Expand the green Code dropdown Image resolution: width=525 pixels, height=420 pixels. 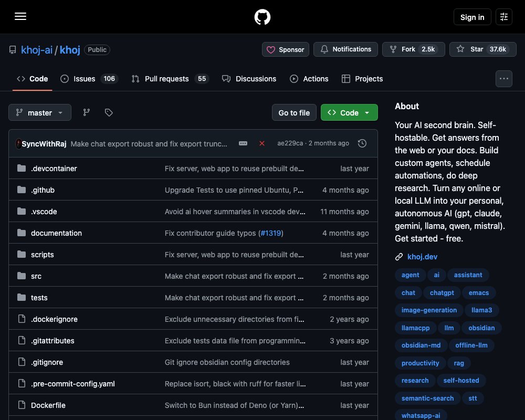(349, 112)
